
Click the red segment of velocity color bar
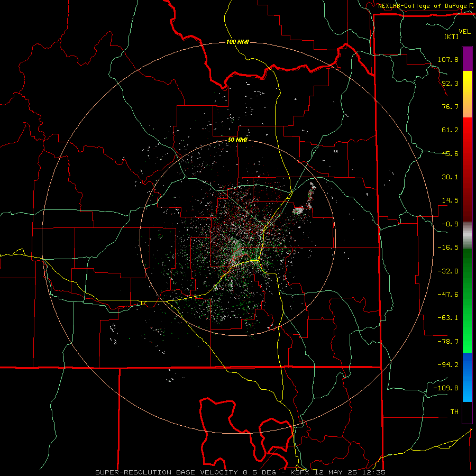click(467, 169)
